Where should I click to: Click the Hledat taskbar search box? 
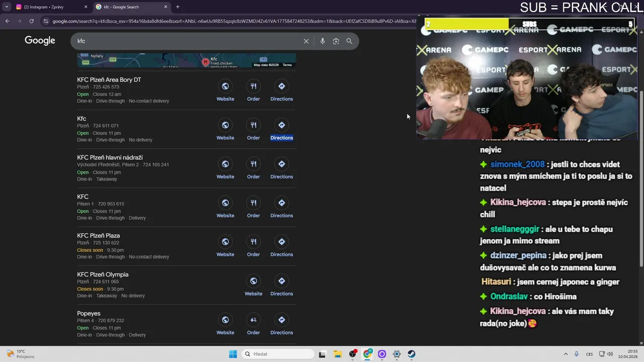277,354
